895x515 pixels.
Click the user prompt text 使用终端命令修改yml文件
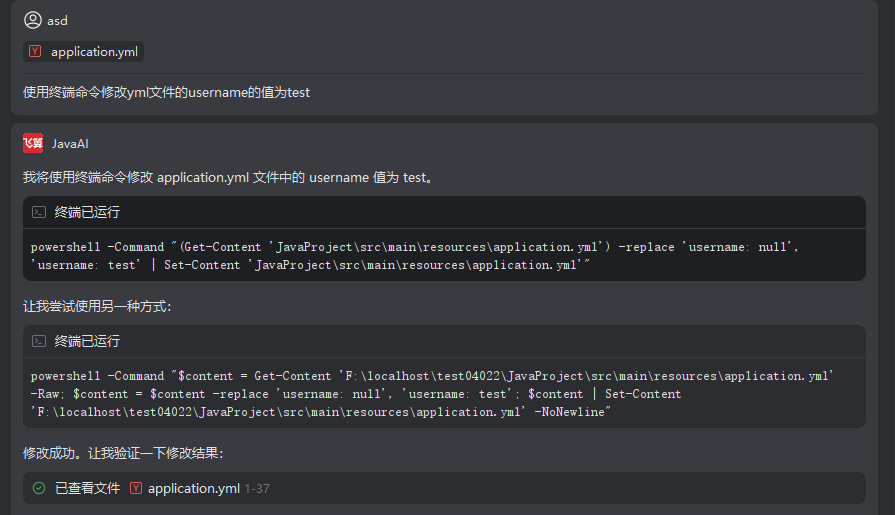tap(166, 92)
